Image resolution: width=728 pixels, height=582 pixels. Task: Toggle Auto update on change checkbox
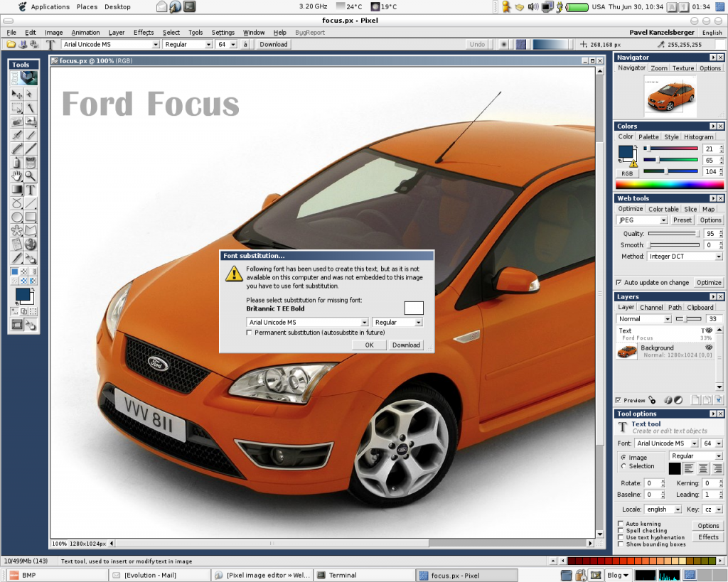click(x=619, y=282)
